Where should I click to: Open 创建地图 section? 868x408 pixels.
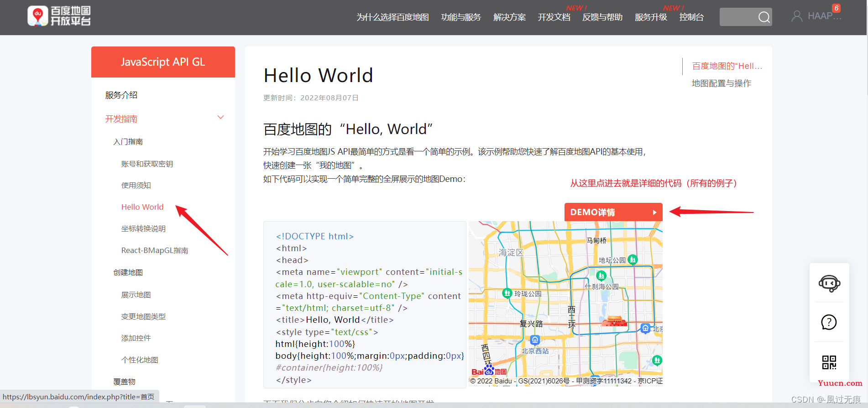(128, 273)
